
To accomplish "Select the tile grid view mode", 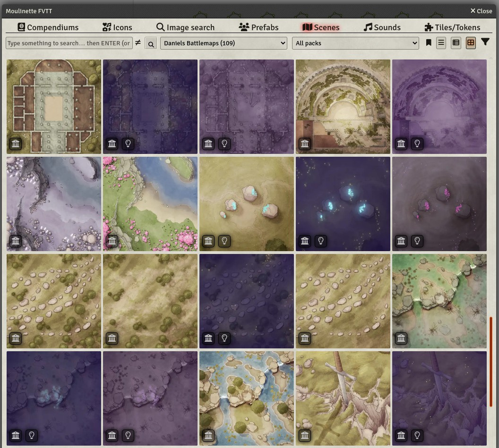I will click(471, 42).
